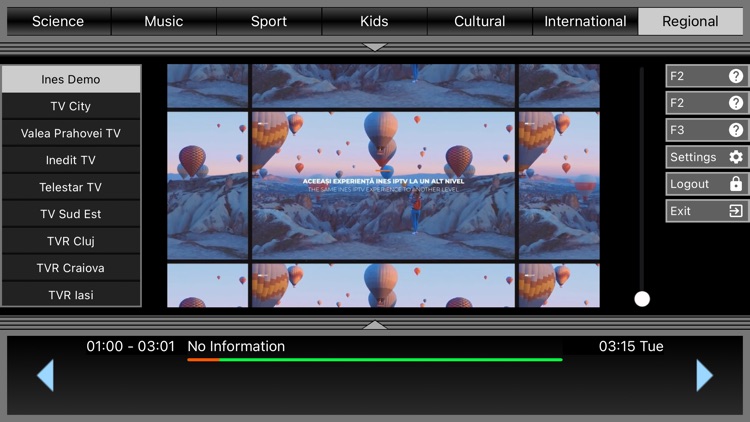The image size is (750, 422).
Task: Collapse the top category bar arrow
Action: (x=375, y=47)
